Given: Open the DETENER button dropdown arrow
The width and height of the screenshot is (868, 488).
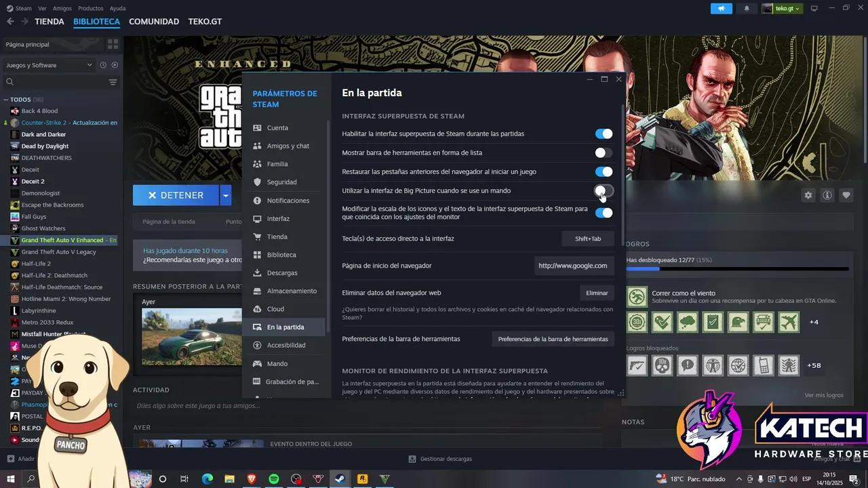Looking at the screenshot, I should [x=226, y=195].
